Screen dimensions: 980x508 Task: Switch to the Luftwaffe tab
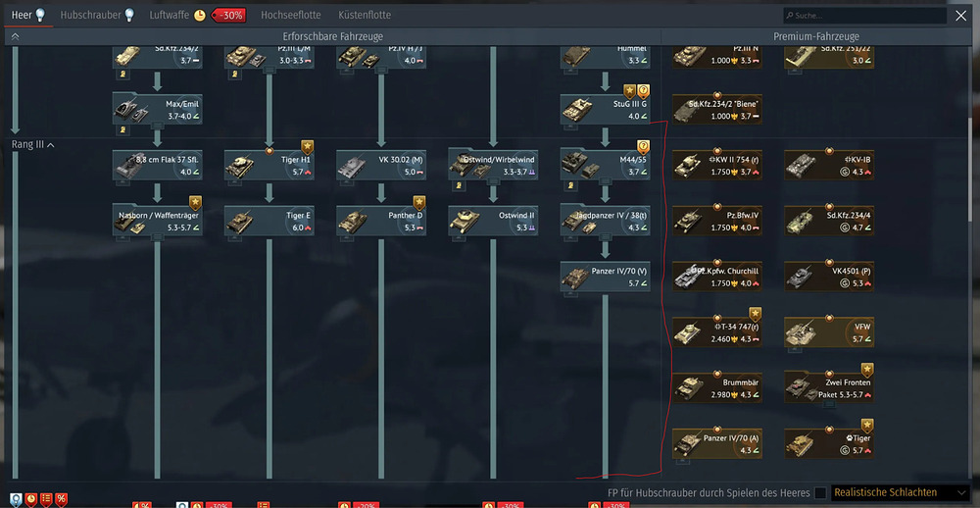(x=170, y=15)
